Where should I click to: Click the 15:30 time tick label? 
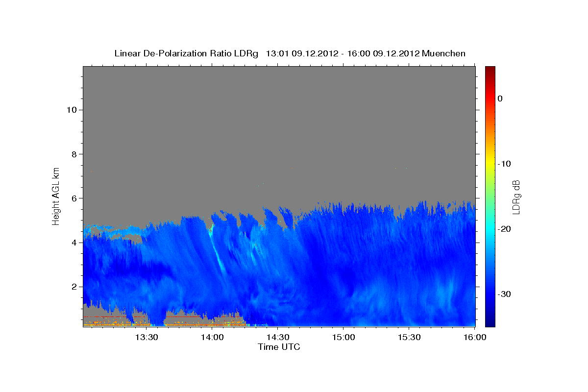(x=409, y=337)
